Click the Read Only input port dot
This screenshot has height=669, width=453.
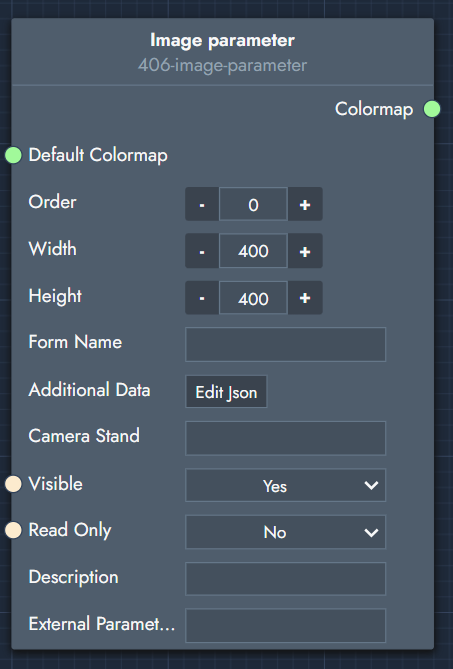13,530
